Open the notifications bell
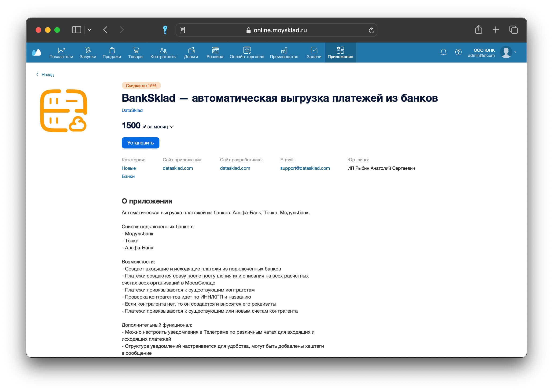The image size is (553, 392). [443, 52]
